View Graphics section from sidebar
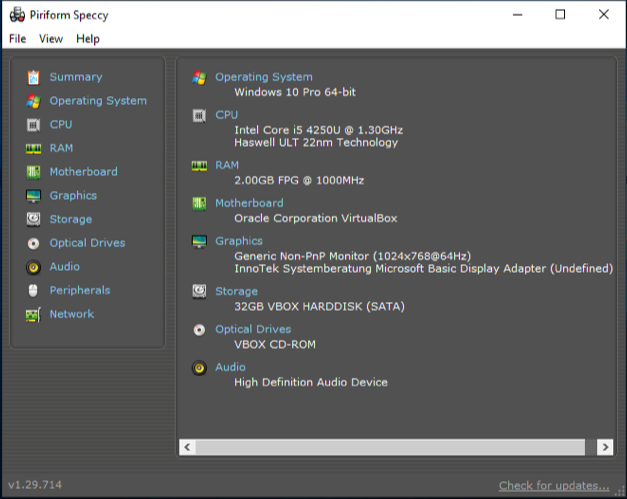This screenshot has height=499, width=627. (73, 196)
